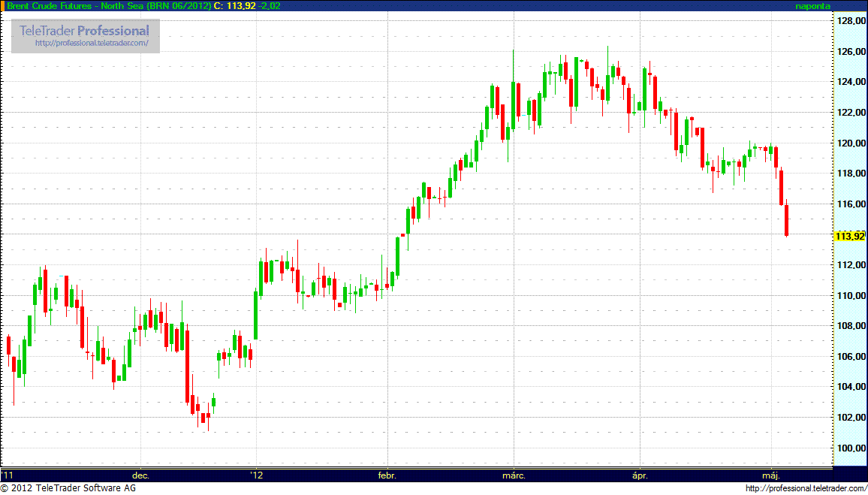Click the 112,00 price axis label

pos(851,265)
